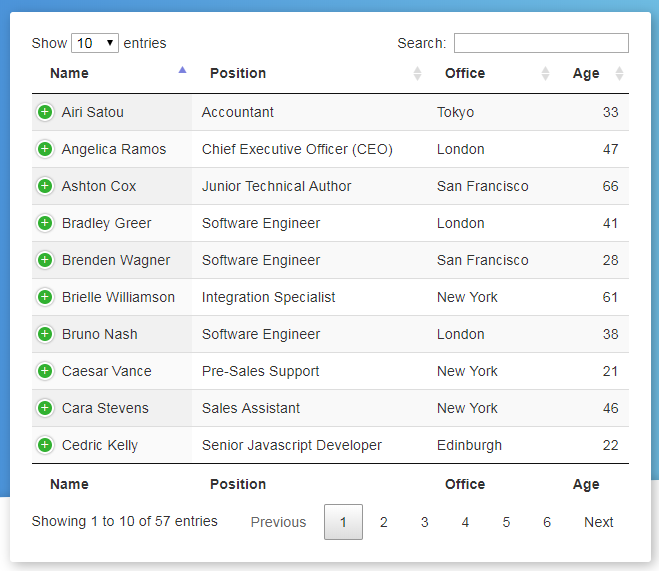
Task: Click the green plus icon beside Bradley Greer
Action: [x=45, y=223]
